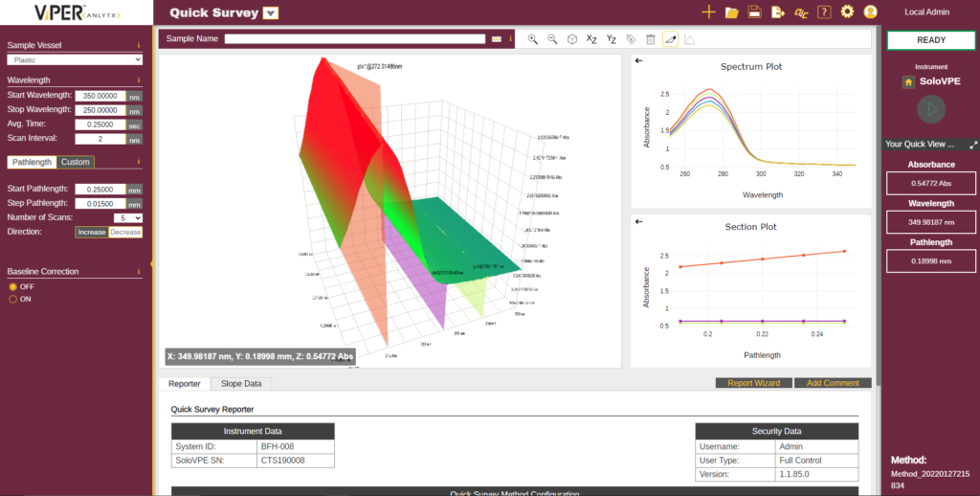Screen dimensions: 980x496
Task: Select the Custom pathlength tab
Action: 76,162
